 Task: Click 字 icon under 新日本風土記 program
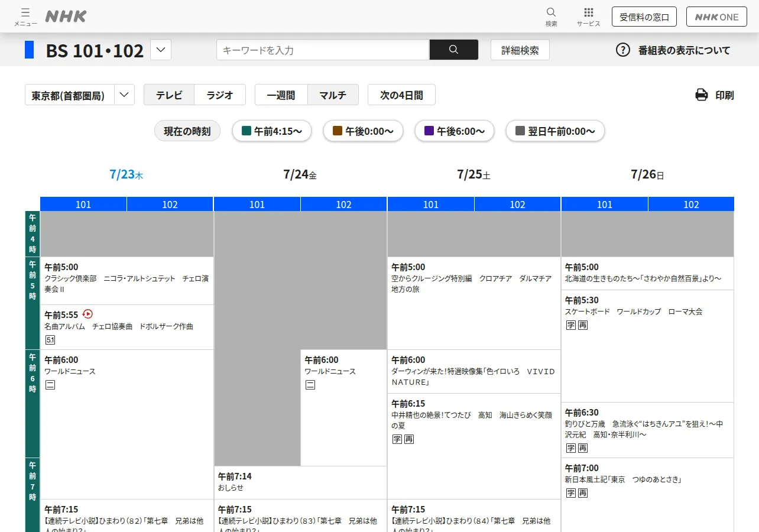pyautogui.click(x=570, y=493)
